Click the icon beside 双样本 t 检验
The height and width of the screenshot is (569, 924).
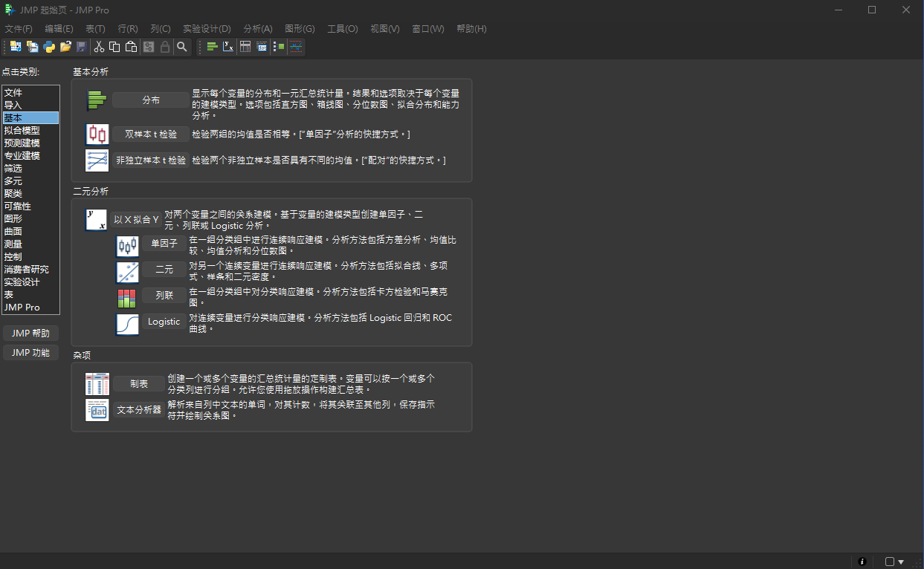click(x=97, y=134)
